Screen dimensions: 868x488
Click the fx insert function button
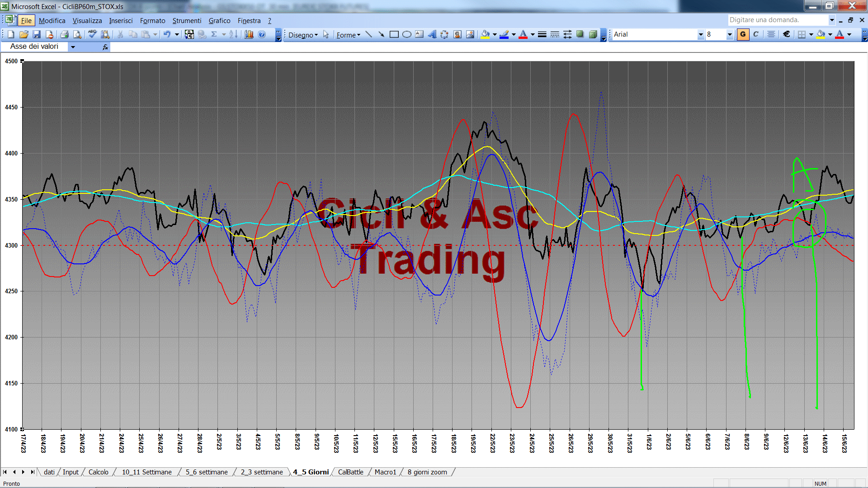[105, 47]
